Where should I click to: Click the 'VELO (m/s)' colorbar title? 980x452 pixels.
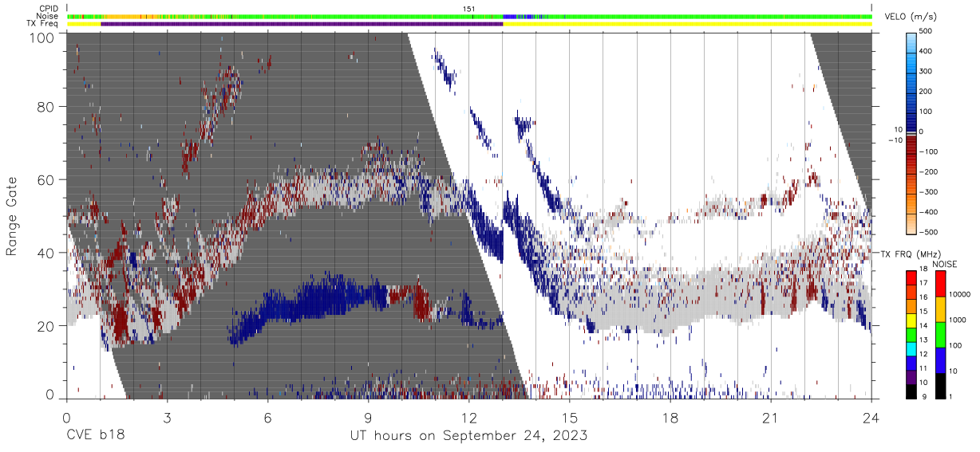click(912, 18)
